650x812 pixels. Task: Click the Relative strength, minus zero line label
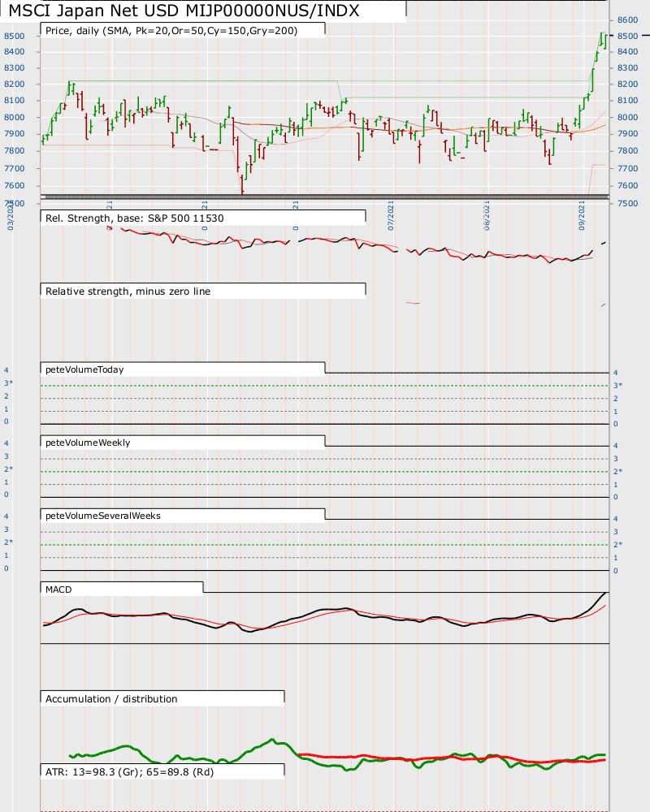(x=128, y=291)
